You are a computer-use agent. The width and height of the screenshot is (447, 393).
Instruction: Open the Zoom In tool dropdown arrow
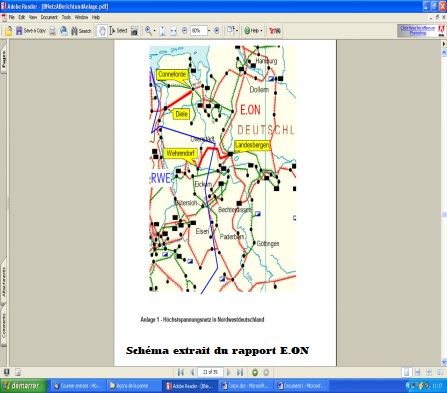pos(154,31)
